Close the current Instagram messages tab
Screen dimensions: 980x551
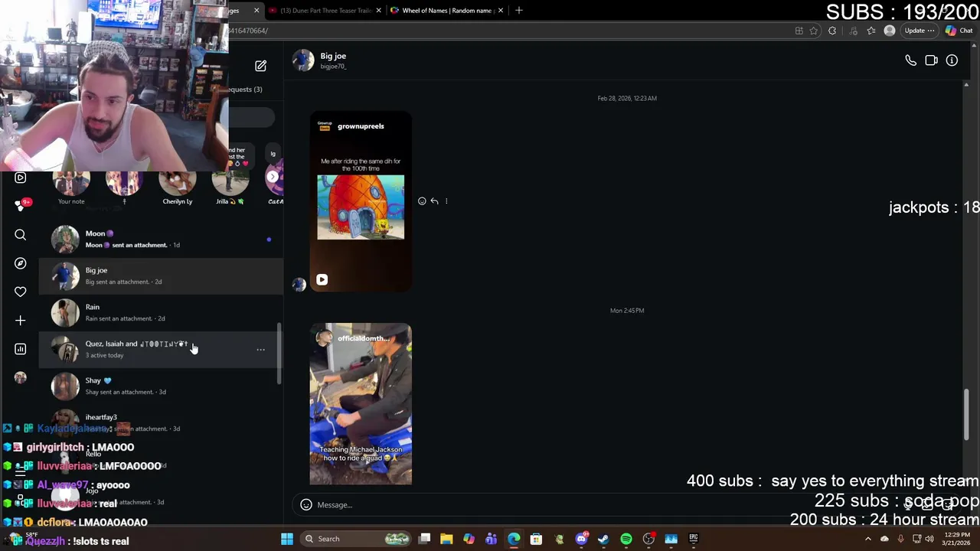pos(256,11)
